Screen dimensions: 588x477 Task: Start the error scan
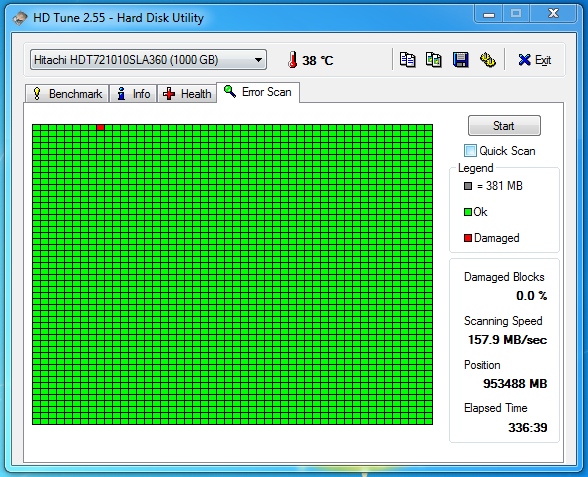tap(504, 126)
